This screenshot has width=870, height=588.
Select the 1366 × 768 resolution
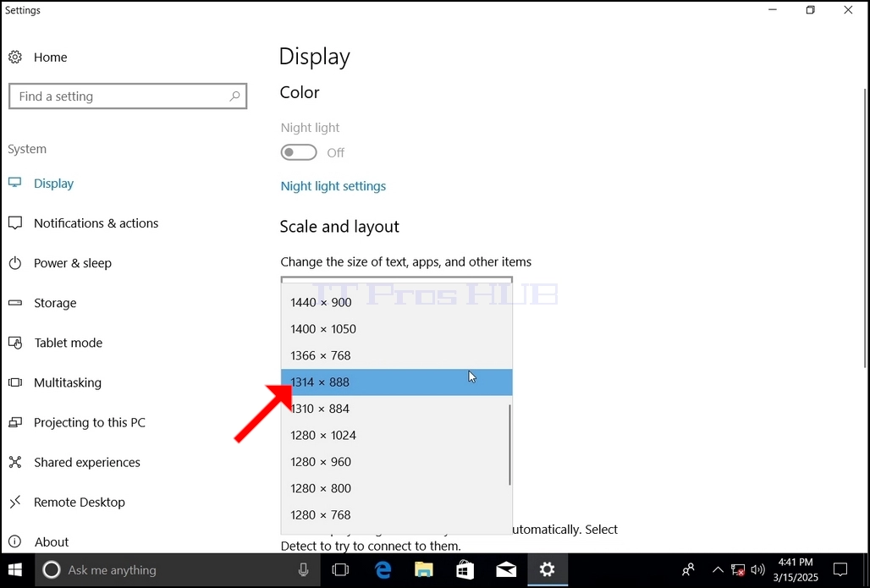click(x=397, y=355)
